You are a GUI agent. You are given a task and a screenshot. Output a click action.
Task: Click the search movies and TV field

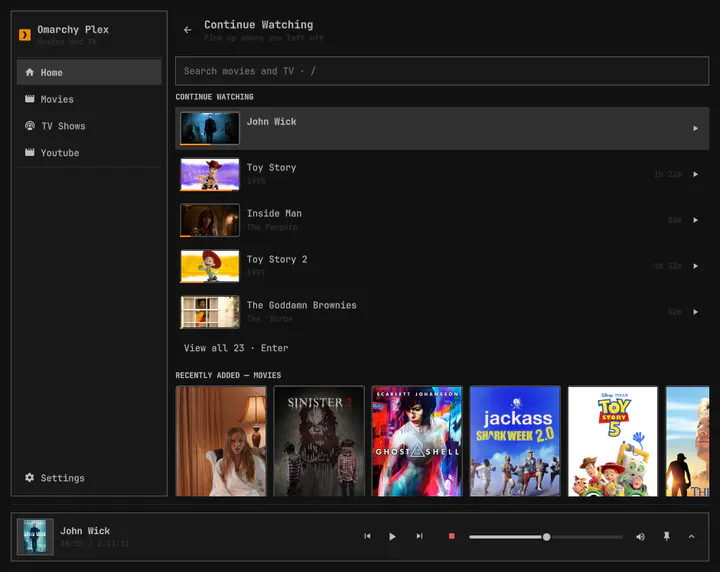(442, 71)
